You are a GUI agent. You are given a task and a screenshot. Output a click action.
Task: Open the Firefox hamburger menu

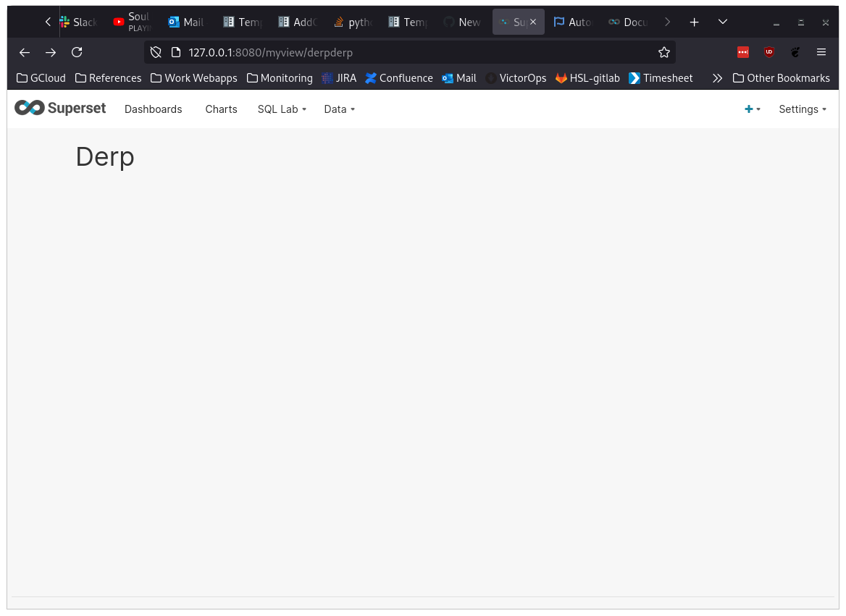pos(821,52)
